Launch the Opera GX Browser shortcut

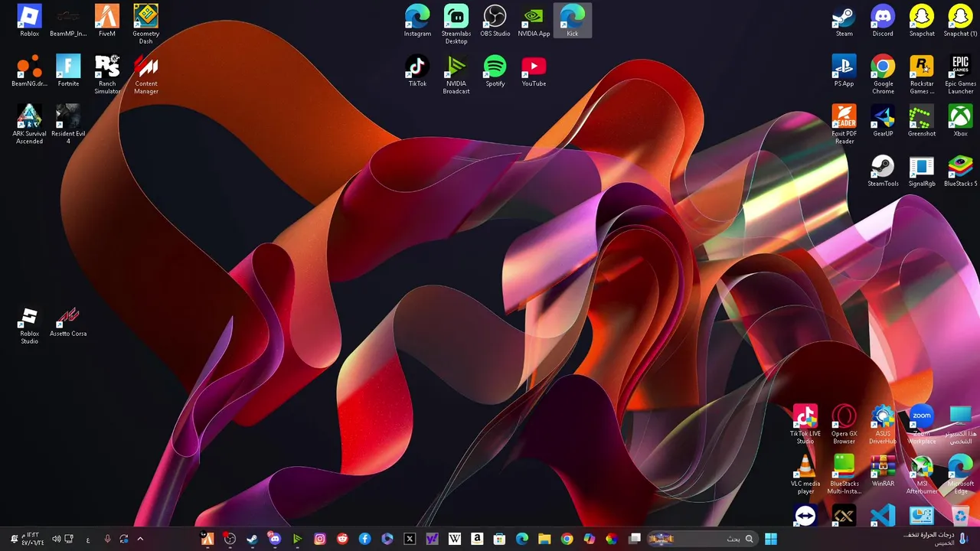click(844, 424)
